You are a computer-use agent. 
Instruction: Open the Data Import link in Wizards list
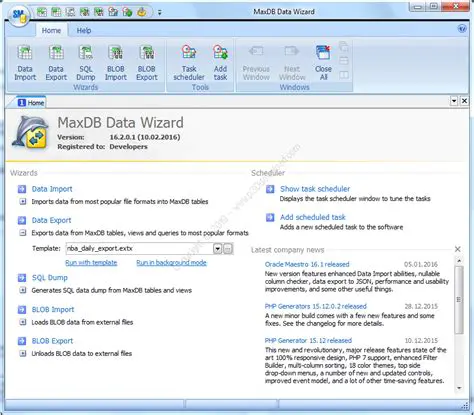click(52, 189)
